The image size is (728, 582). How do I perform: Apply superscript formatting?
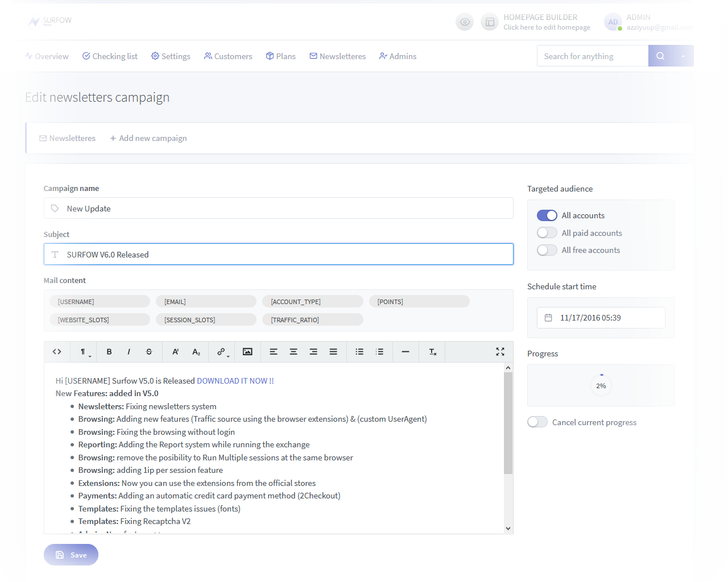pos(176,352)
